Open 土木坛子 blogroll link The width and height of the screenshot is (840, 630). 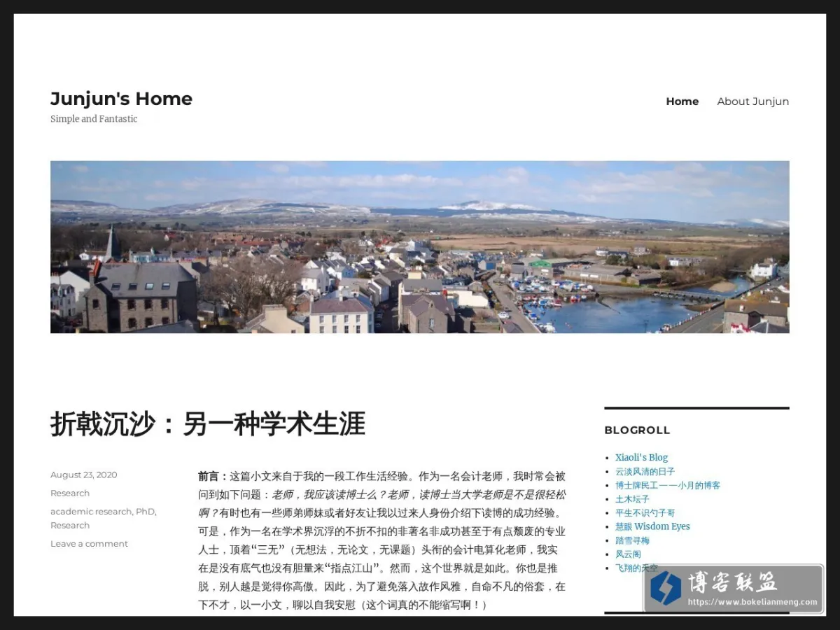[x=633, y=499]
